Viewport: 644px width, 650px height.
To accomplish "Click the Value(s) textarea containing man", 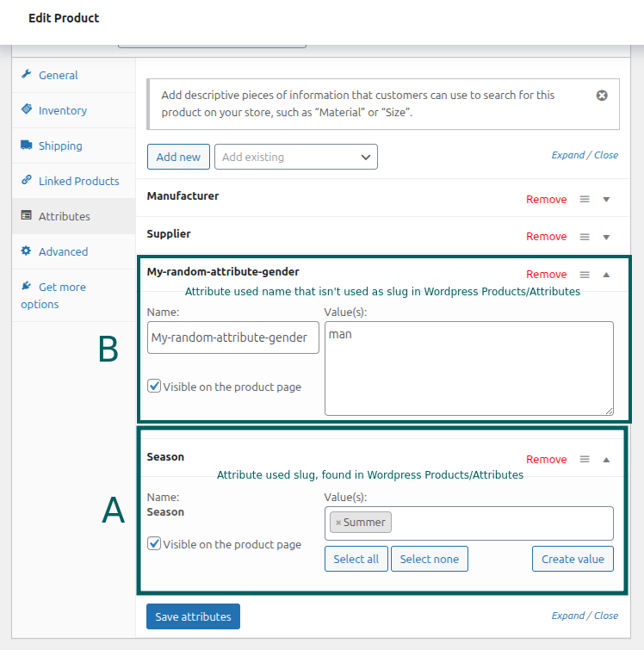I will pos(469,368).
